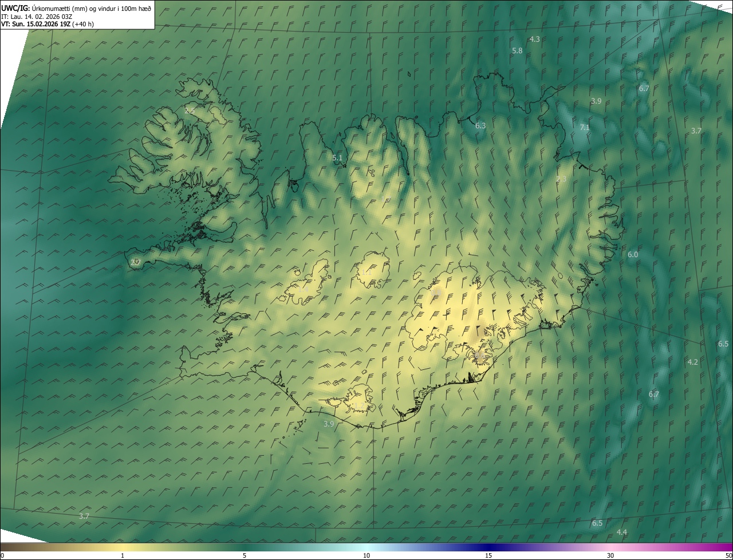Click the 2.7 value on the western peninsula
This screenshot has height=560, width=733.
[136, 263]
